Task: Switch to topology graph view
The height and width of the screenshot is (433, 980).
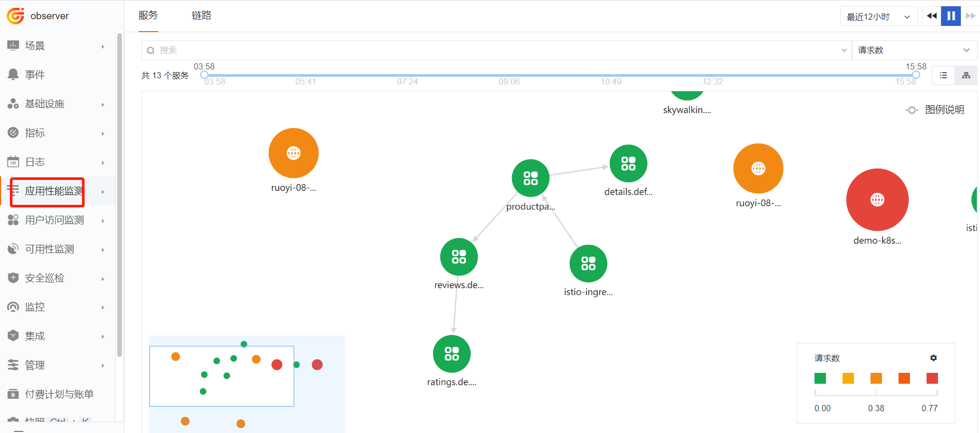Action: [966, 76]
